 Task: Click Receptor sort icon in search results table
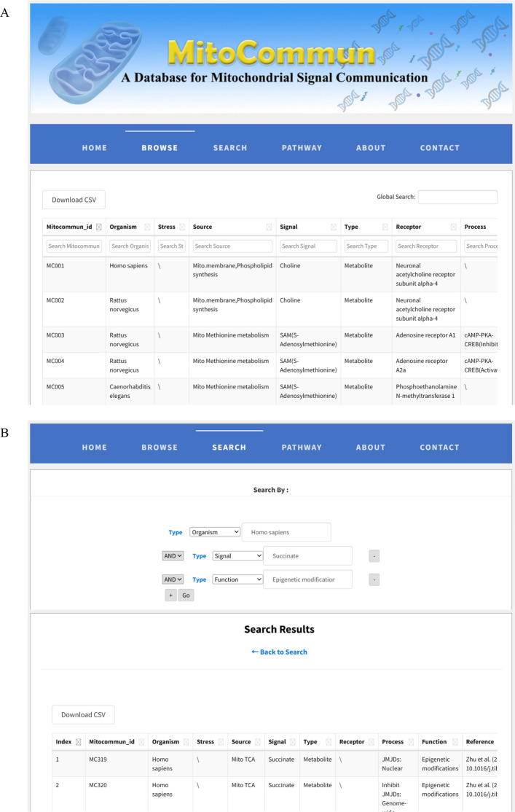click(x=371, y=741)
